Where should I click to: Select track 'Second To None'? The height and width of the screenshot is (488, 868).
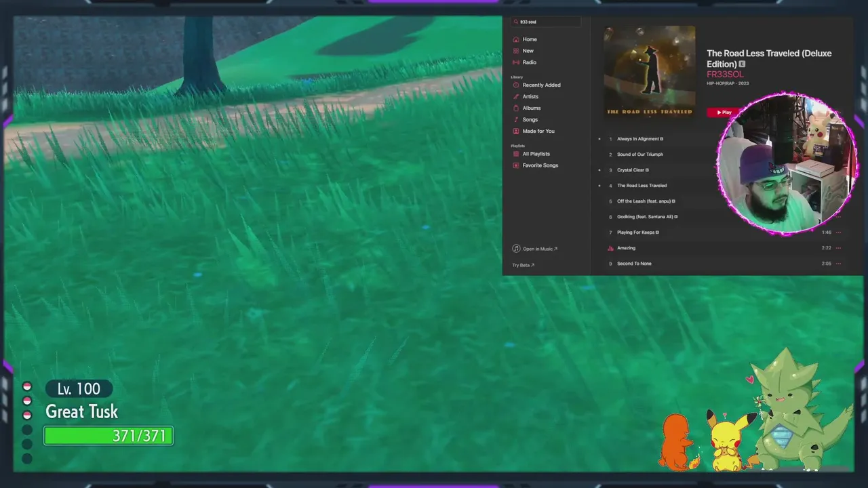click(x=634, y=264)
